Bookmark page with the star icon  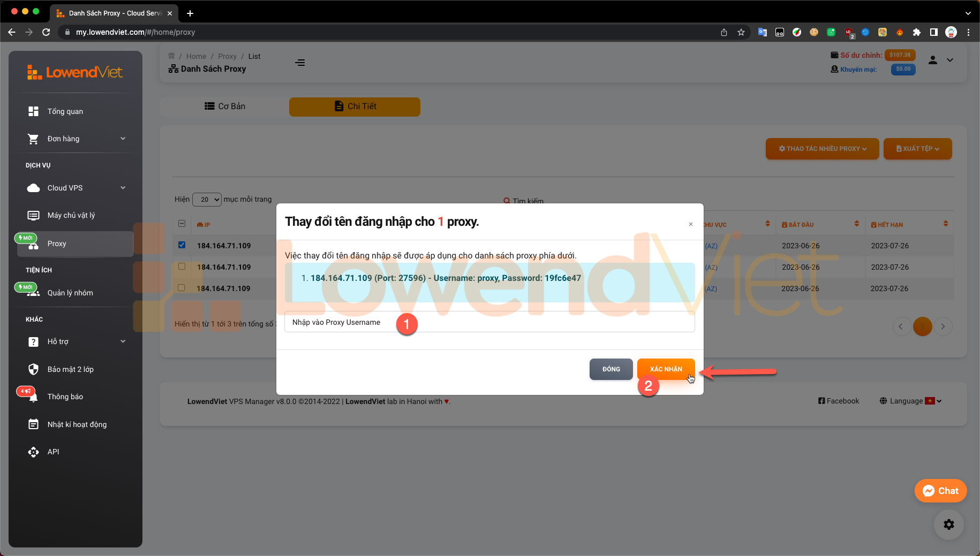coord(741,32)
